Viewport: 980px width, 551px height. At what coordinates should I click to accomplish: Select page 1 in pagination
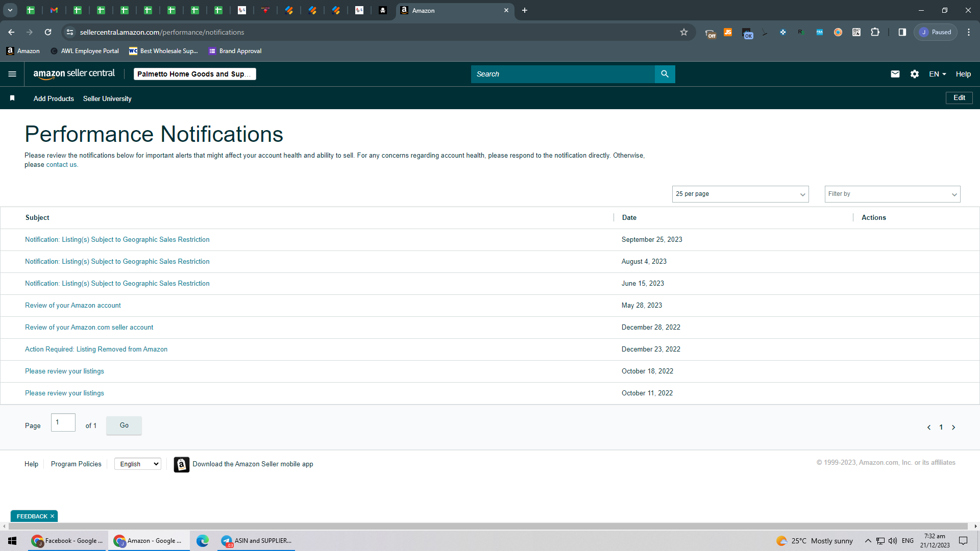point(941,428)
